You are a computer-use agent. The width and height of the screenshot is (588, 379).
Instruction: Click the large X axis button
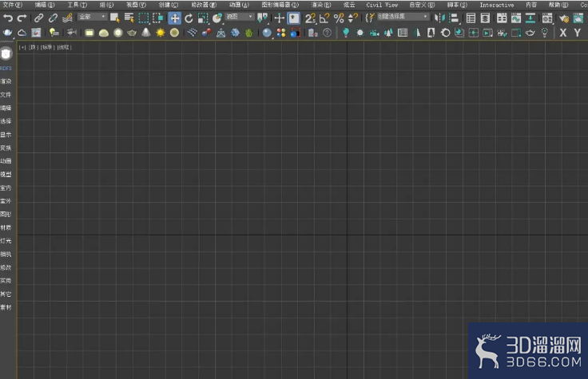[563, 33]
